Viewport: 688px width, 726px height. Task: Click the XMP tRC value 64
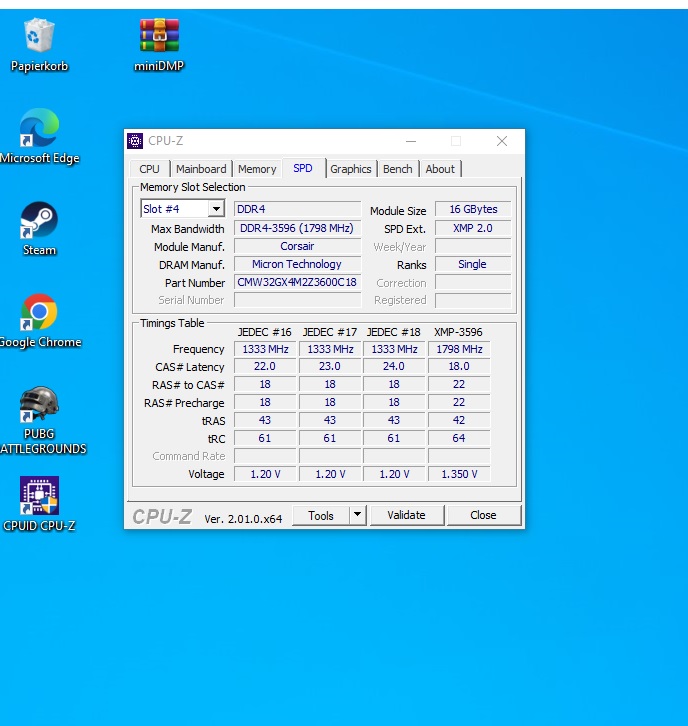pos(459,438)
